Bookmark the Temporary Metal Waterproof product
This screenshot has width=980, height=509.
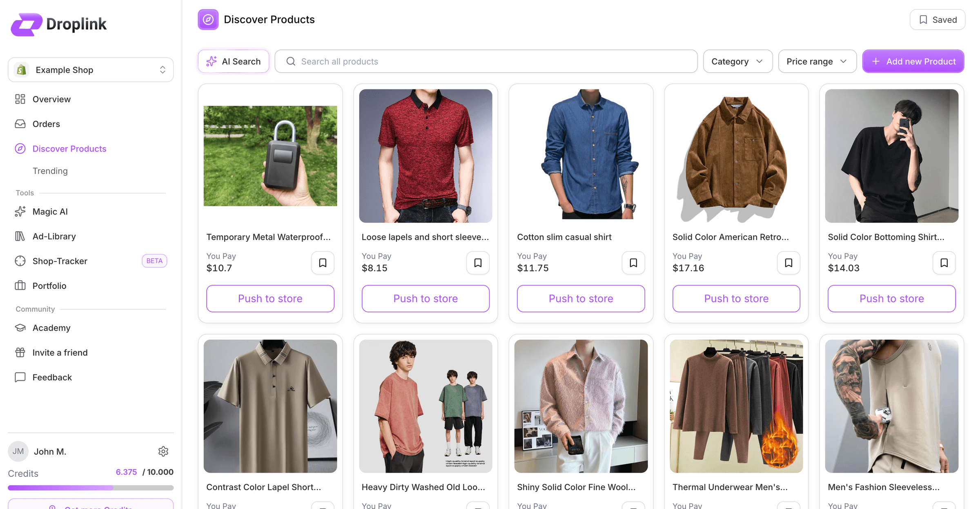click(x=323, y=263)
